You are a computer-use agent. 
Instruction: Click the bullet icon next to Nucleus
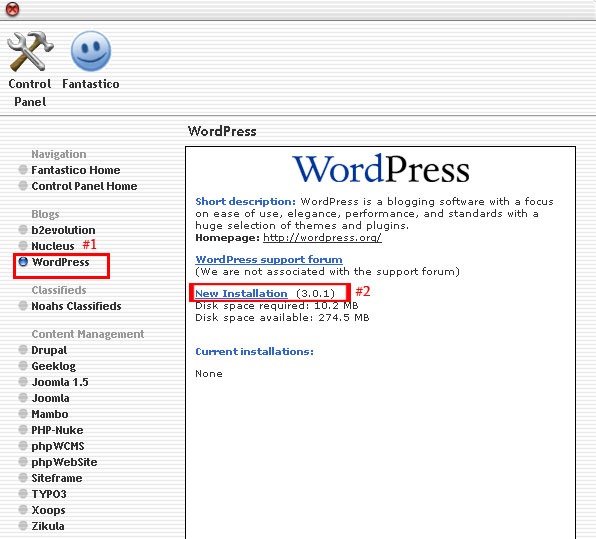click(23, 246)
